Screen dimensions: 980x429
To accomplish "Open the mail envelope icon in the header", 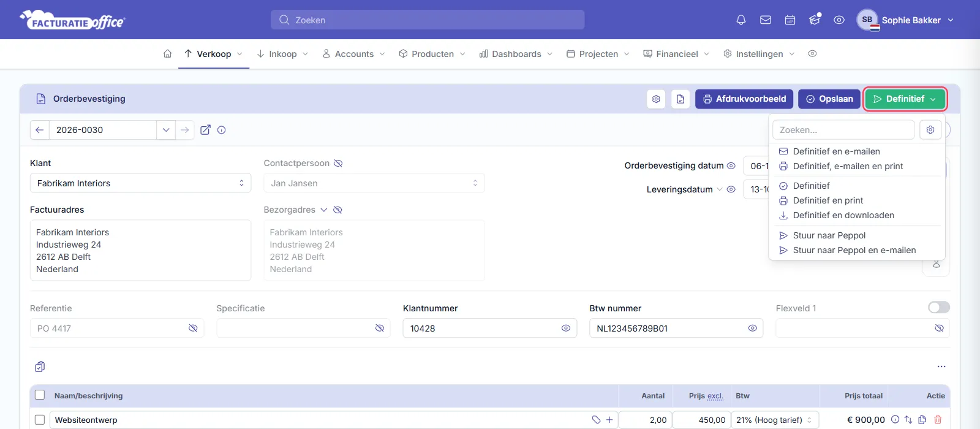I will 766,20.
